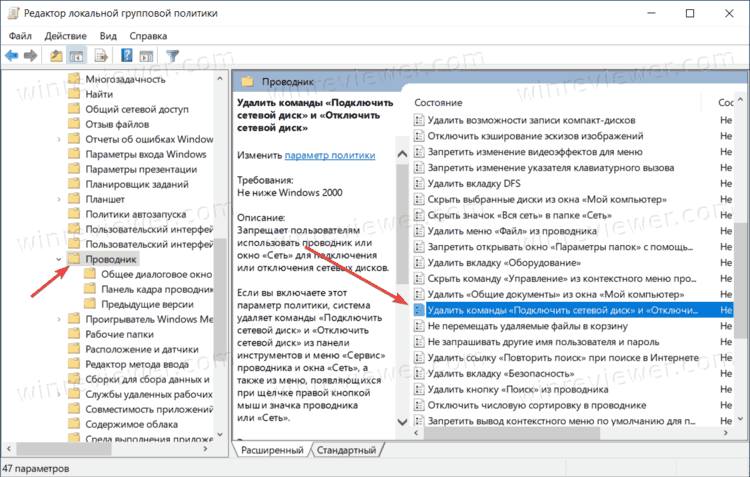Select «Параметры входа Windows» folder
Viewport: 750px width, 477px height.
click(146, 154)
